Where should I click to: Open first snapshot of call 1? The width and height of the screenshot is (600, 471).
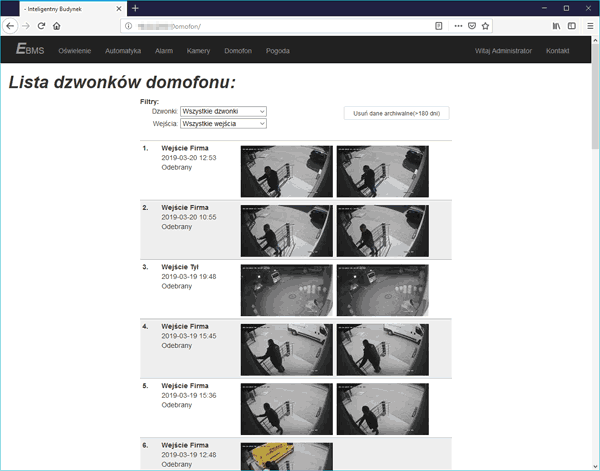pyautogui.click(x=287, y=171)
